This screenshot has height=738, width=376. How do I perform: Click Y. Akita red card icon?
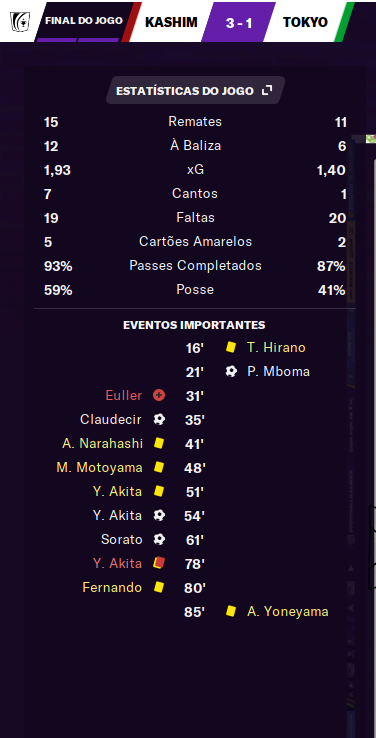pyautogui.click(x=159, y=563)
